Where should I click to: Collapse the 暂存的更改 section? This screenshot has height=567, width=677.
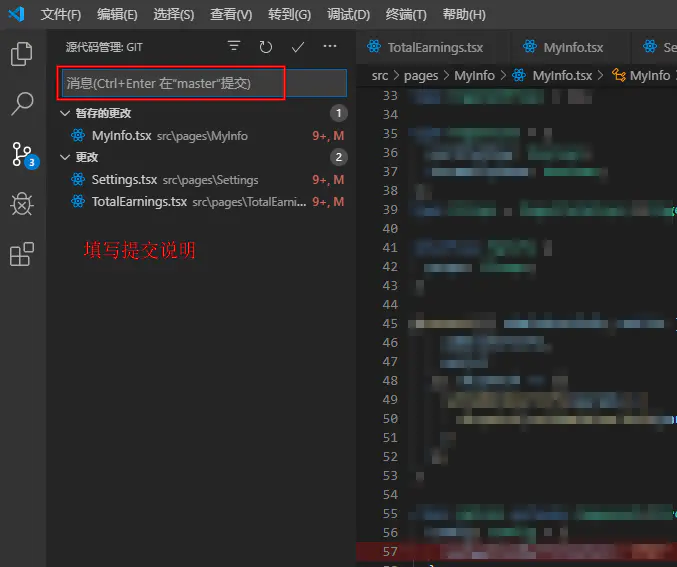point(65,113)
